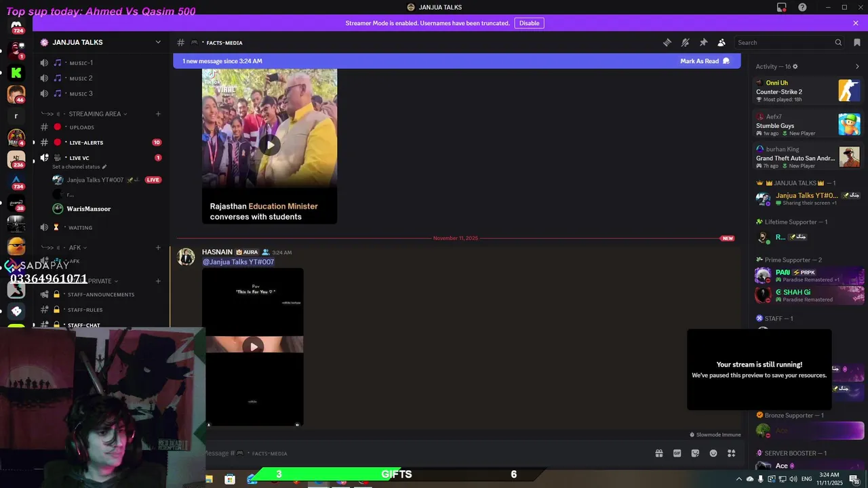
Task: Open the Help question mark icon
Action: pos(802,7)
